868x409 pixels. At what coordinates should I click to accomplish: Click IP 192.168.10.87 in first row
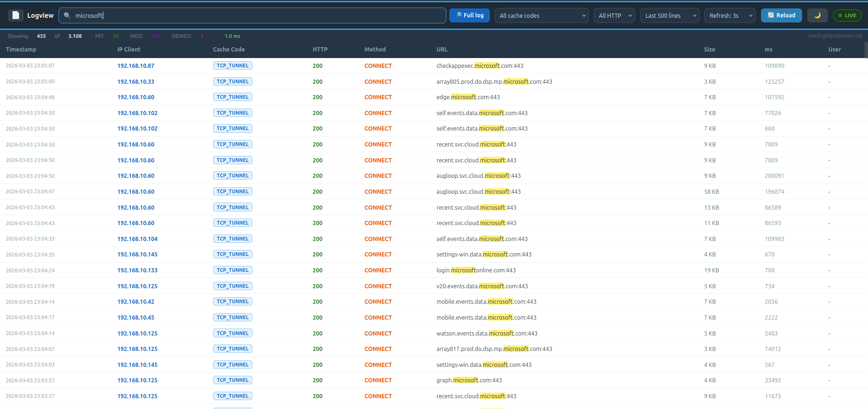point(136,66)
